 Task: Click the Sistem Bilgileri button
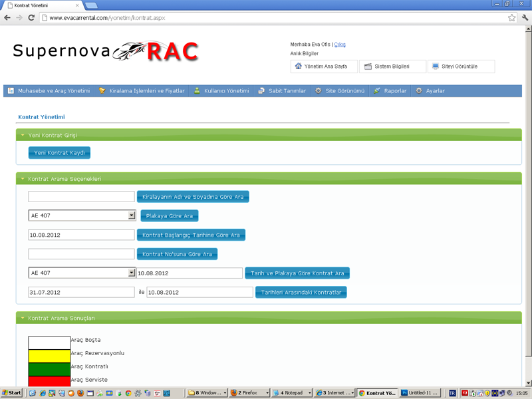(x=392, y=66)
